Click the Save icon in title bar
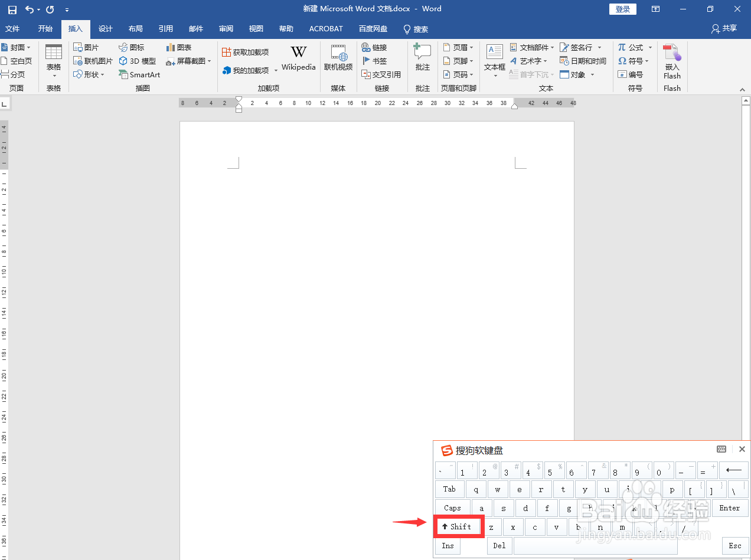Image resolution: width=751 pixels, height=560 pixels. tap(12, 9)
